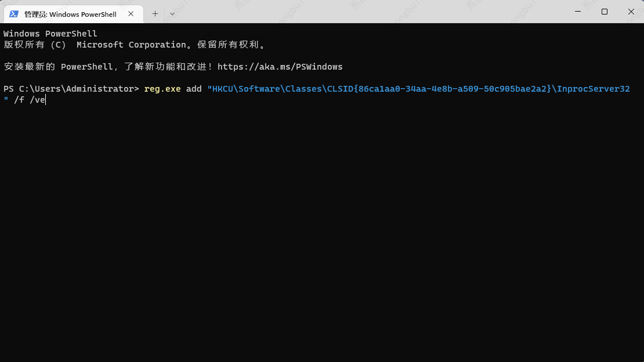Screen dimensions: 644x362
Task: Maximize the terminal window
Action: (x=605, y=12)
